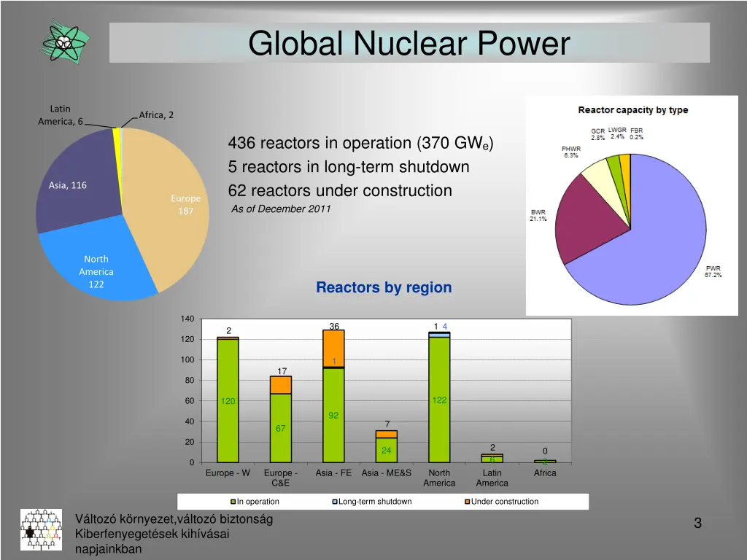Click the Reactors by region heading
The image size is (747, 560).
pyautogui.click(x=384, y=287)
